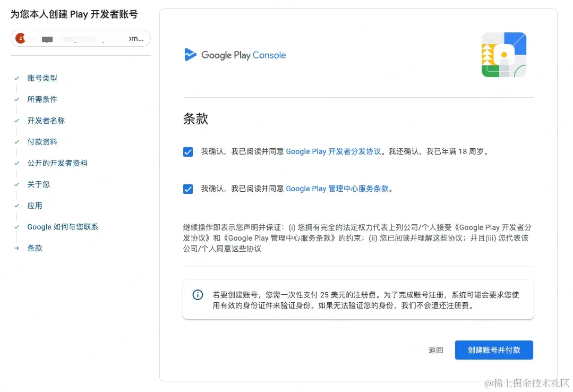This screenshot has height=392, width=573.
Task: Click the info icon in the fee notice
Action: click(x=198, y=295)
